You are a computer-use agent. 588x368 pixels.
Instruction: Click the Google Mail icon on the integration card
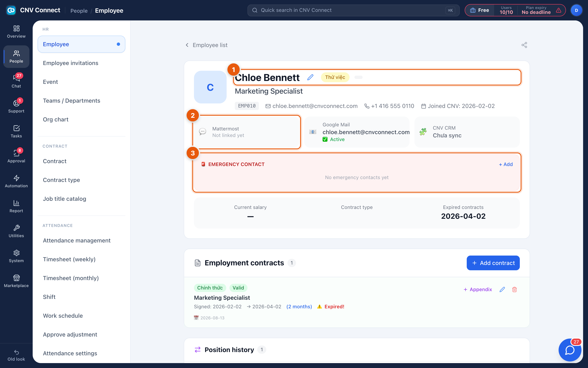pyautogui.click(x=313, y=132)
